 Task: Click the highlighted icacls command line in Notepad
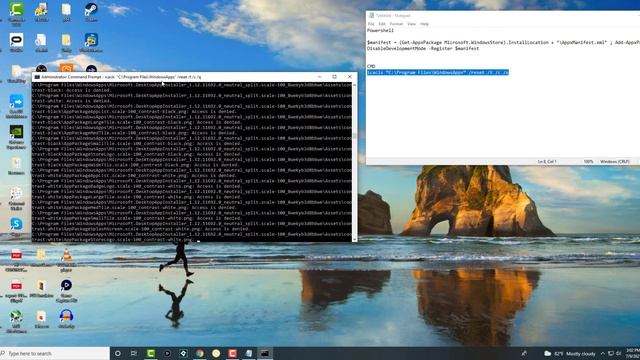tap(438, 72)
